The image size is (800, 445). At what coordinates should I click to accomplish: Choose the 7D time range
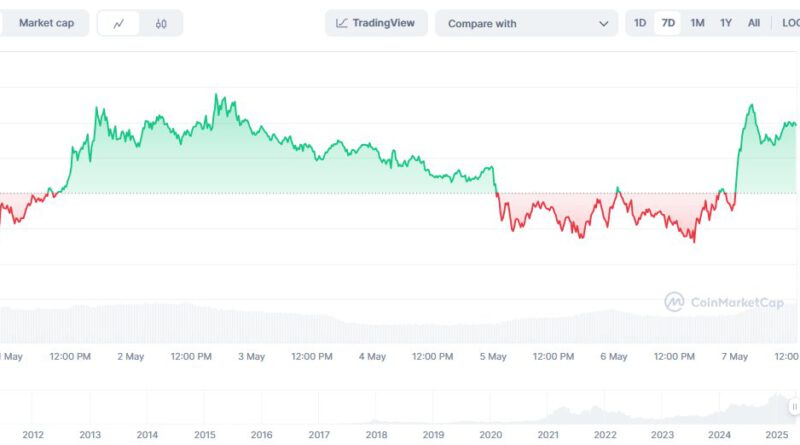(x=668, y=23)
